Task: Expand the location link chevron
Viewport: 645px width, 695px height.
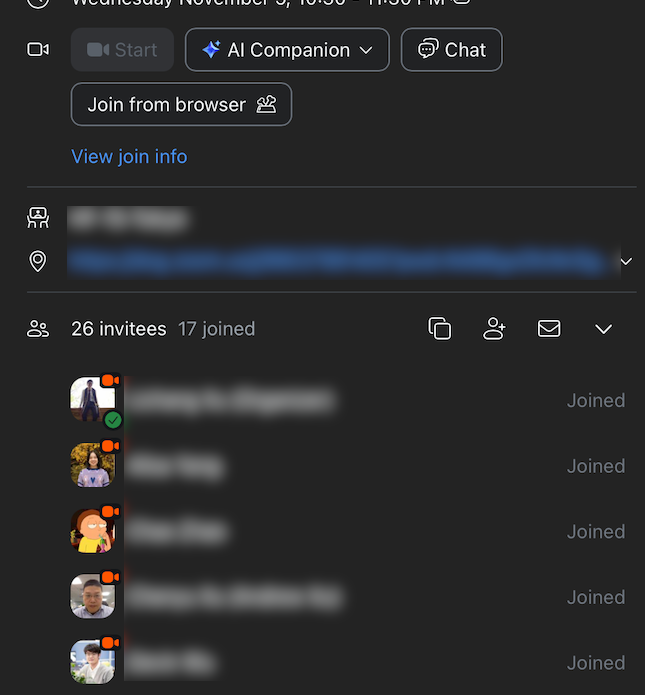Action: pyautogui.click(x=626, y=262)
